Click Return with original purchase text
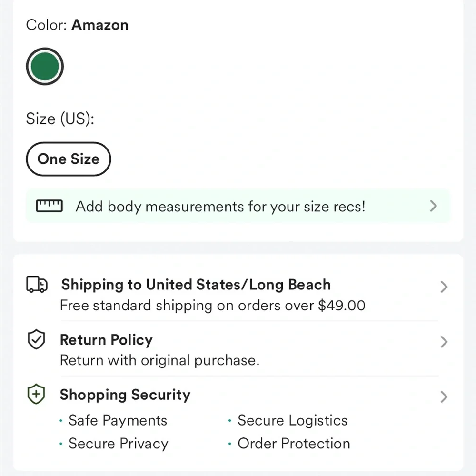The width and height of the screenshot is (476, 476). (x=159, y=360)
